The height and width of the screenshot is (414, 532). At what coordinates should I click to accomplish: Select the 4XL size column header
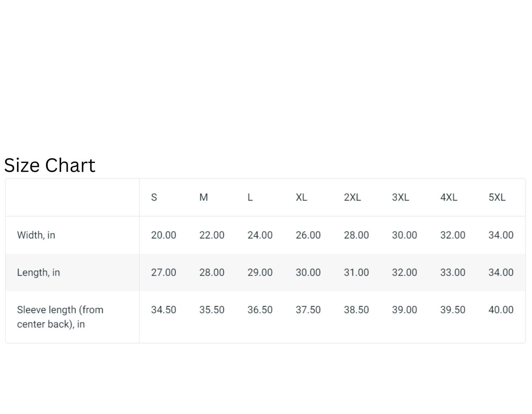click(x=449, y=197)
